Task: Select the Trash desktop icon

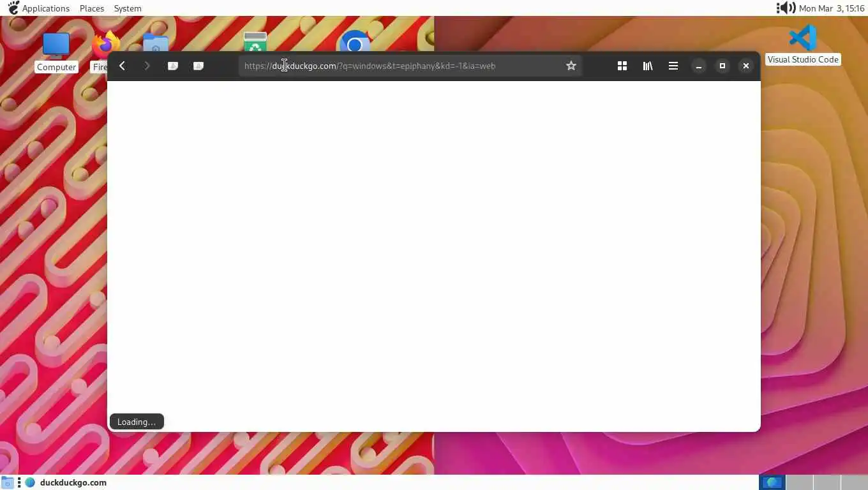Action: point(255,42)
